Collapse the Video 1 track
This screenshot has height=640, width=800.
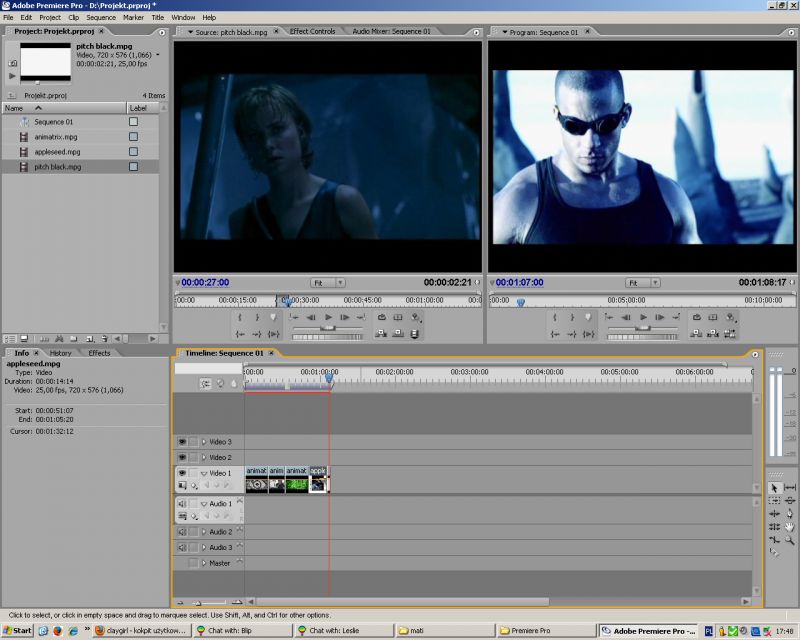pos(204,473)
